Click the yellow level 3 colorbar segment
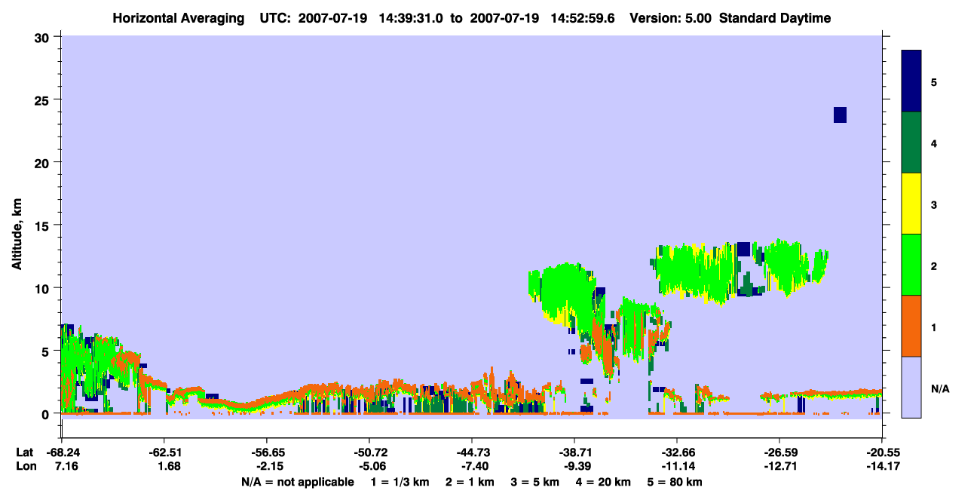Viewport: 980px width, 503px height. pyautogui.click(x=911, y=204)
